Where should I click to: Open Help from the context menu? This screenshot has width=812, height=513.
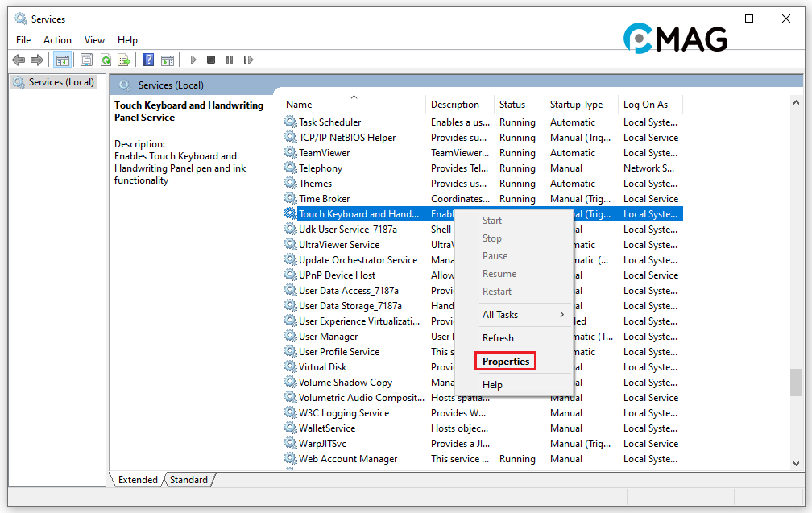492,384
